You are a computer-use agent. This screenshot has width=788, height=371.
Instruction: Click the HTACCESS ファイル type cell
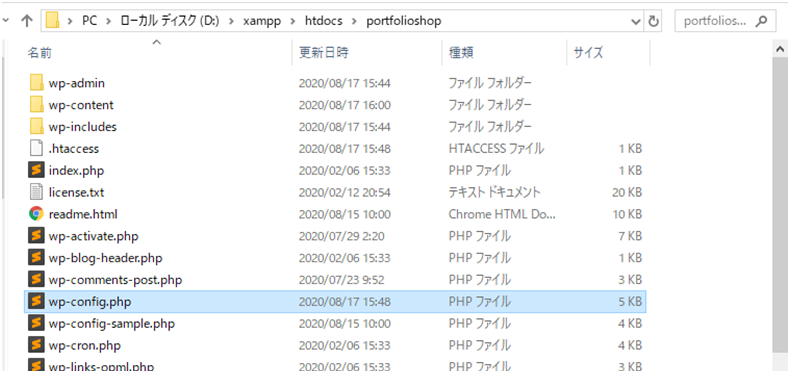coord(496,148)
